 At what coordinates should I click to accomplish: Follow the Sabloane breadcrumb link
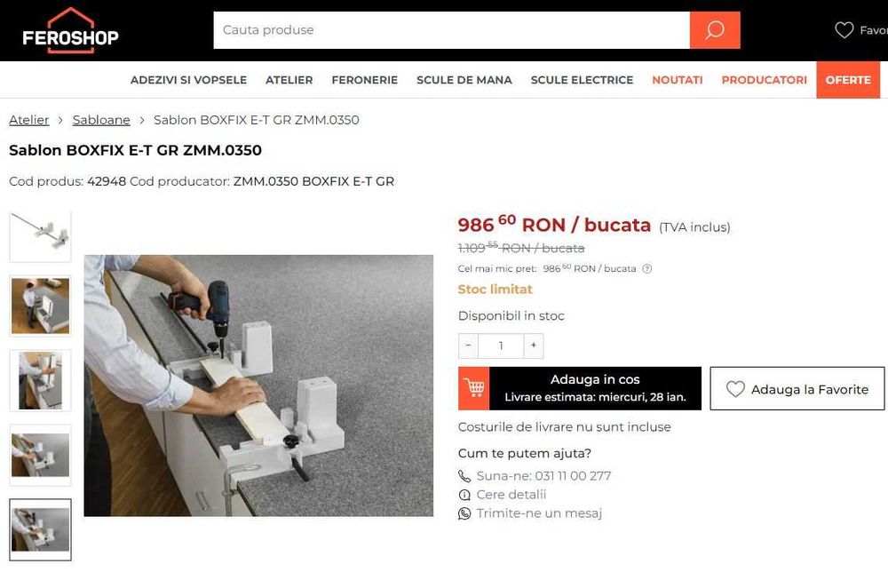tap(101, 120)
